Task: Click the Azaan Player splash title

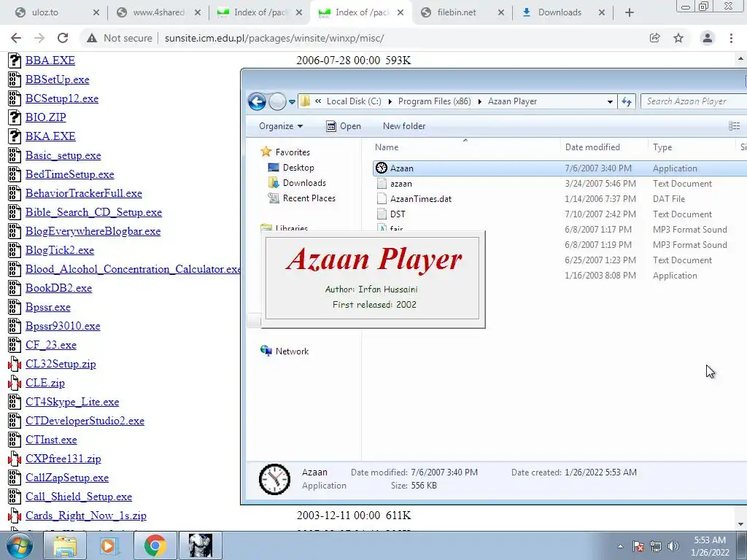Action: point(374,260)
